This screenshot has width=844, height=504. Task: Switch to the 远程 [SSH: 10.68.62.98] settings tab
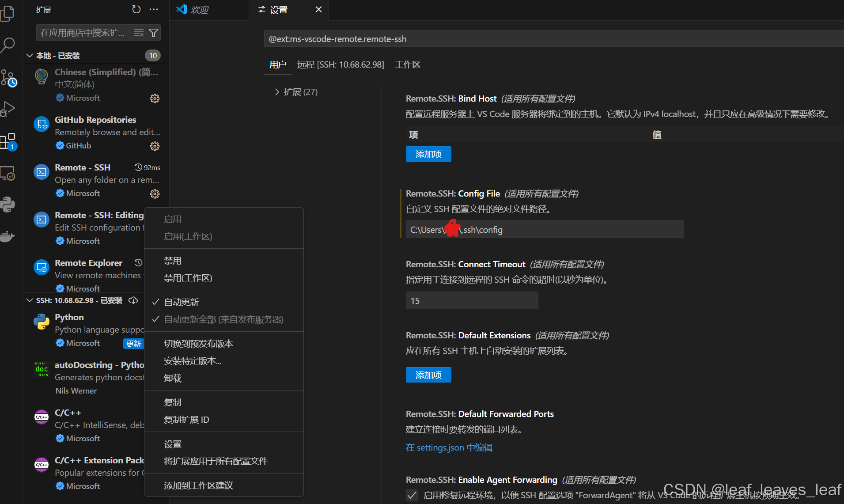[340, 65]
